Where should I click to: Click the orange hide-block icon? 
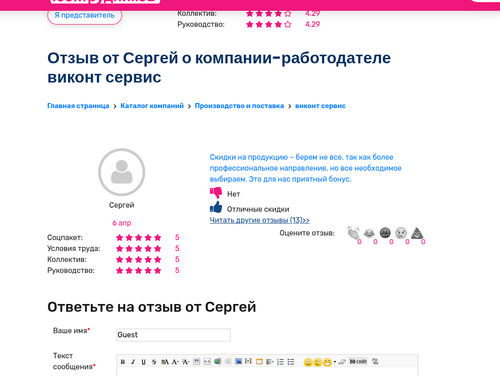259,362
